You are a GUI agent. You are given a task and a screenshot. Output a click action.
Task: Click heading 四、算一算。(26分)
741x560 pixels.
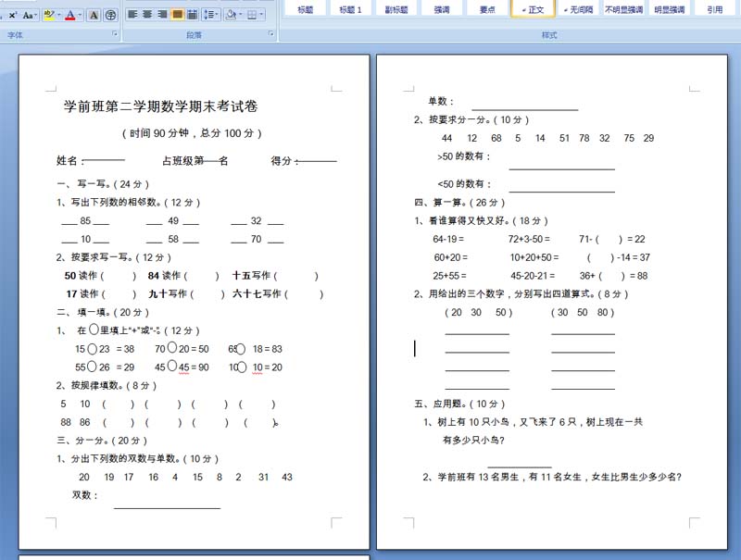pos(459,203)
